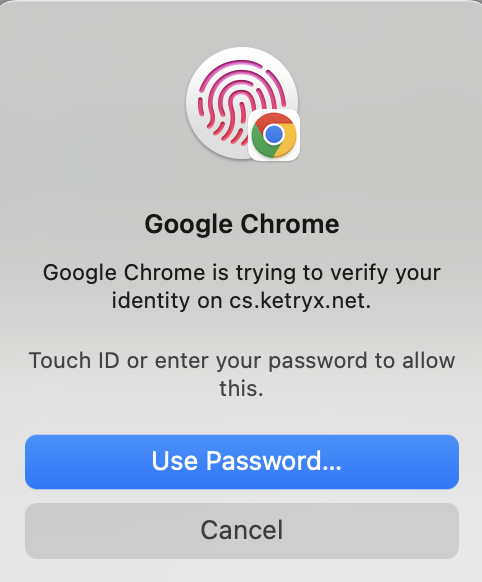Click the gray Cancel button
The width and height of the screenshot is (482, 582).
pos(242,530)
